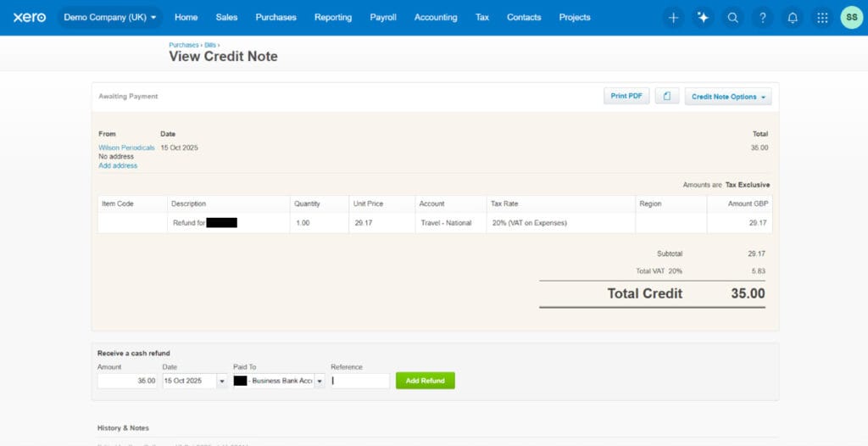Expand the Demo Company (UK) switcher
This screenshot has width=868, height=446.
(110, 17)
